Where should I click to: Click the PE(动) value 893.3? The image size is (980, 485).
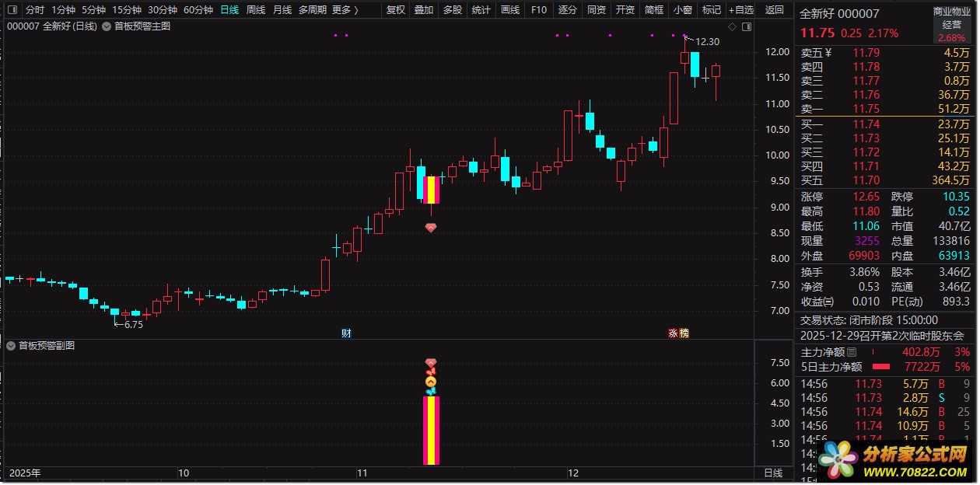click(x=956, y=302)
